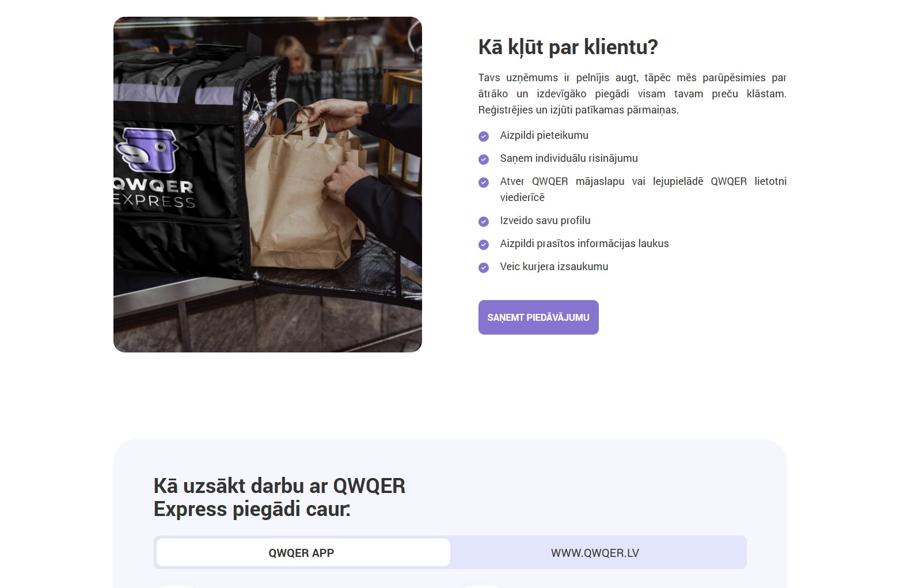Click the 'Saņem individuālu risinājumu' list text
Image resolution: width=904 pixels, height=588 pixels.
pos(569,158)
